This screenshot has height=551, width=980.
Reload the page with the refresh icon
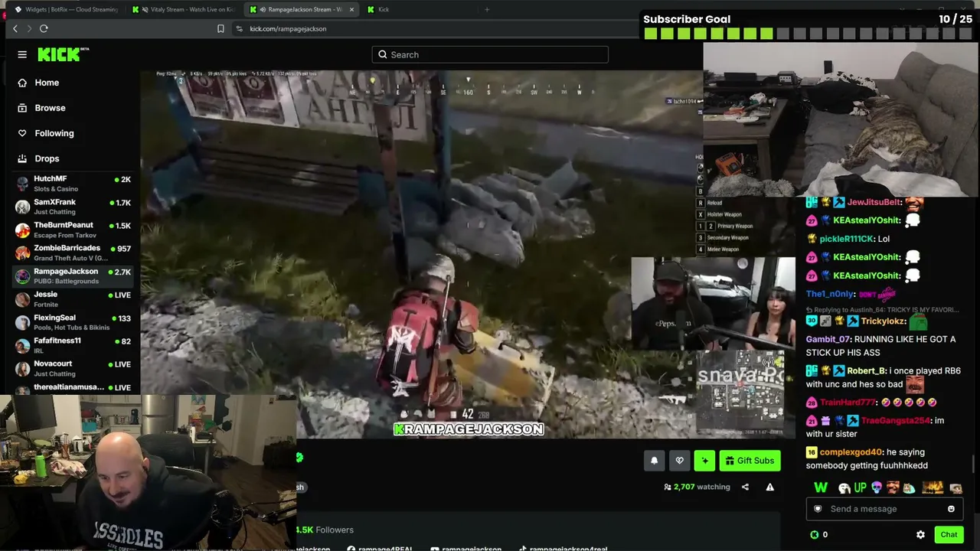pyautogui.click(x=44, y=28)
